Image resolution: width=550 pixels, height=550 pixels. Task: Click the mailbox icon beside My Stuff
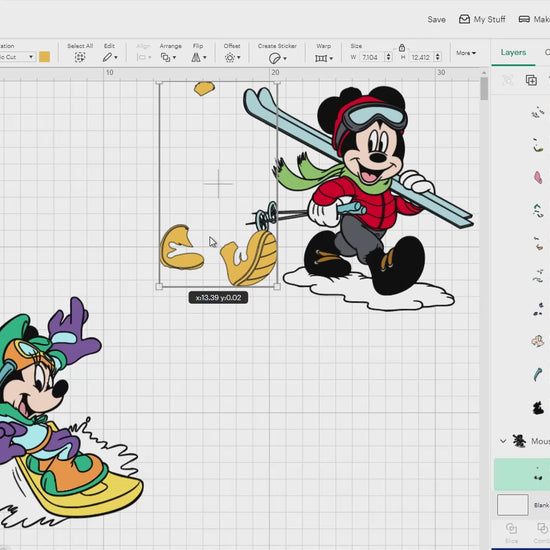coord(464,19)
